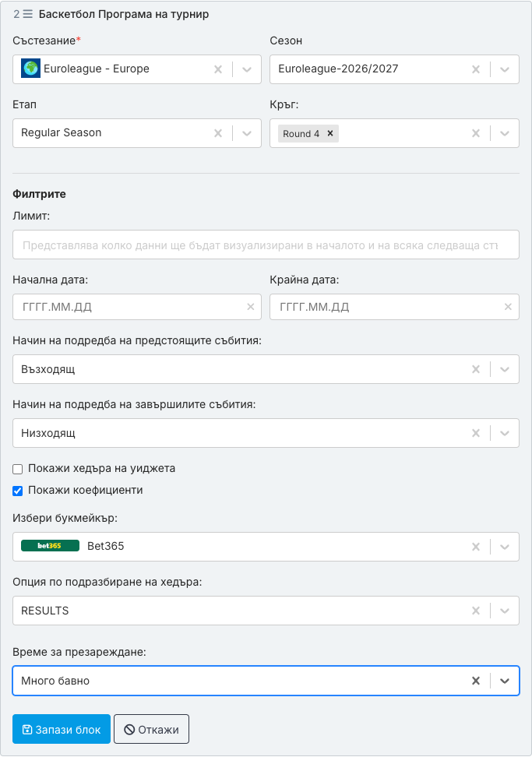Click the Баскетбол Програма на турнир title
Screen dimensions: 532x757
pos(124,14)
